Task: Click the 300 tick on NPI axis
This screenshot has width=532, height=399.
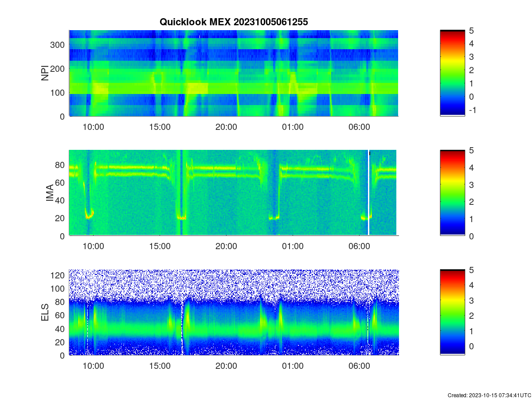Action: (x=58, y=45)
